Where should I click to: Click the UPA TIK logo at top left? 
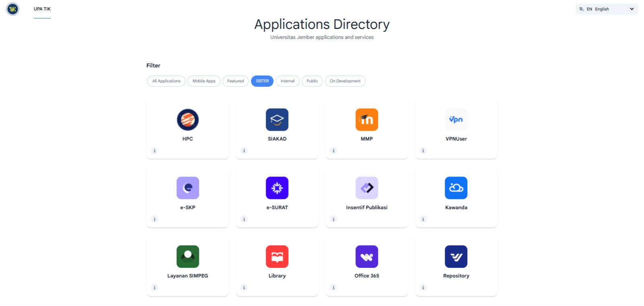(x=13, y=9)
